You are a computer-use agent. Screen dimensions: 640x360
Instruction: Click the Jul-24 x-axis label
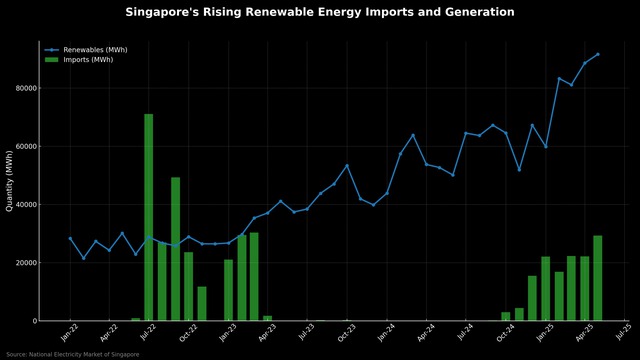click(x=465, y=332)
